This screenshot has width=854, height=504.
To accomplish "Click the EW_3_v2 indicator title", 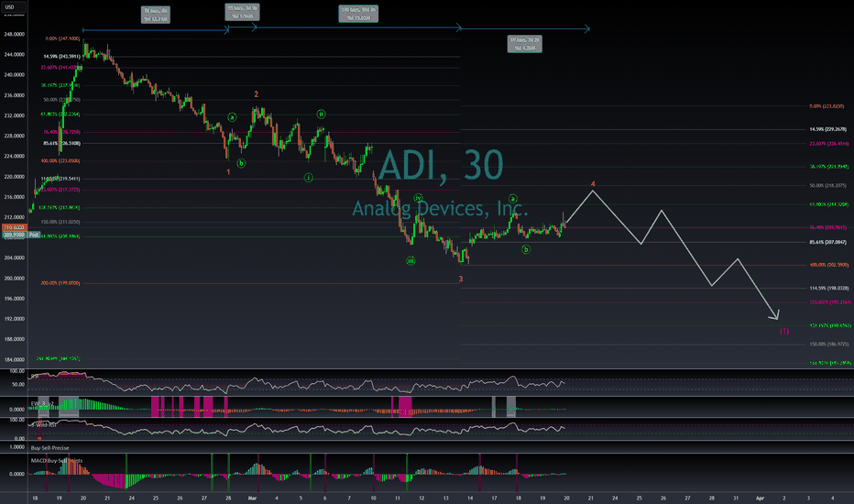I will [42, 404].
